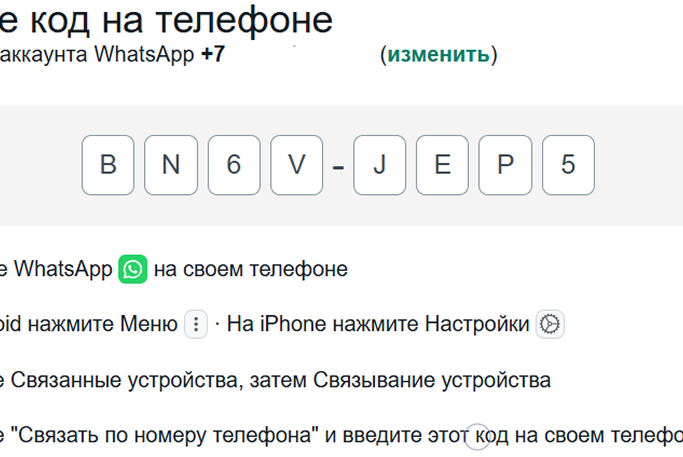Select the code box with letter N
Image resolution: width=683 pixels, height=457 pixels.
(x=171, y=164)
